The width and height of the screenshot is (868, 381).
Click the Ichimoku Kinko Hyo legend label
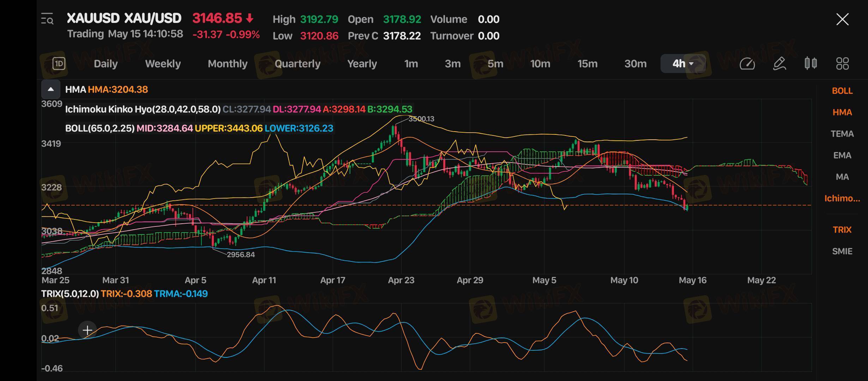(143, 109)
